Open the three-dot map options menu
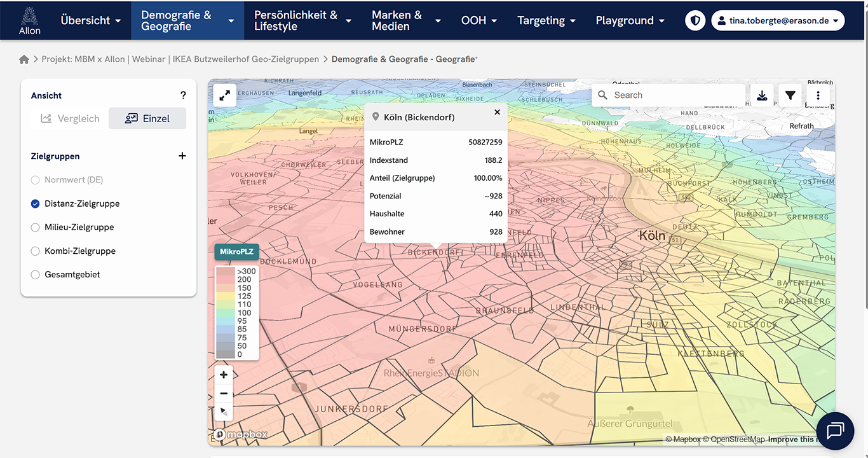This screenshot has height=458, width=868. [818, 95]
